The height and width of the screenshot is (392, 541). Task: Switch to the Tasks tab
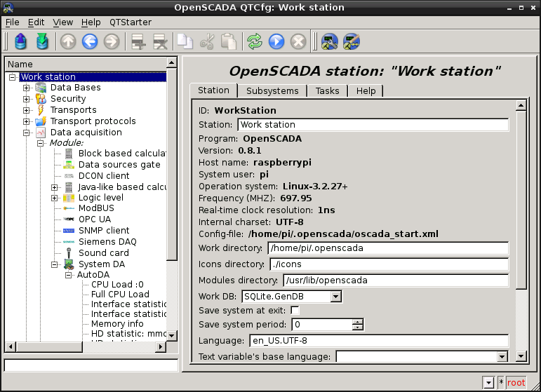pyautogui.click(x=327, y=90)
